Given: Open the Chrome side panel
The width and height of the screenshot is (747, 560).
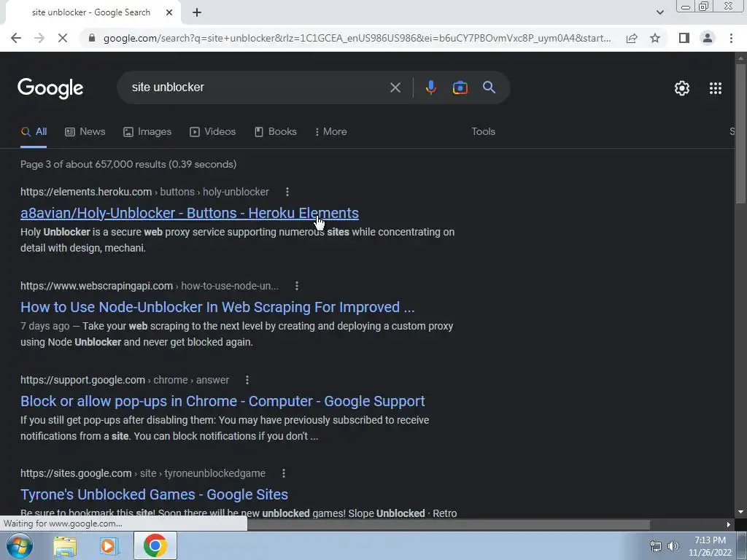Looking at the screenshot, I should pos(684,38).
